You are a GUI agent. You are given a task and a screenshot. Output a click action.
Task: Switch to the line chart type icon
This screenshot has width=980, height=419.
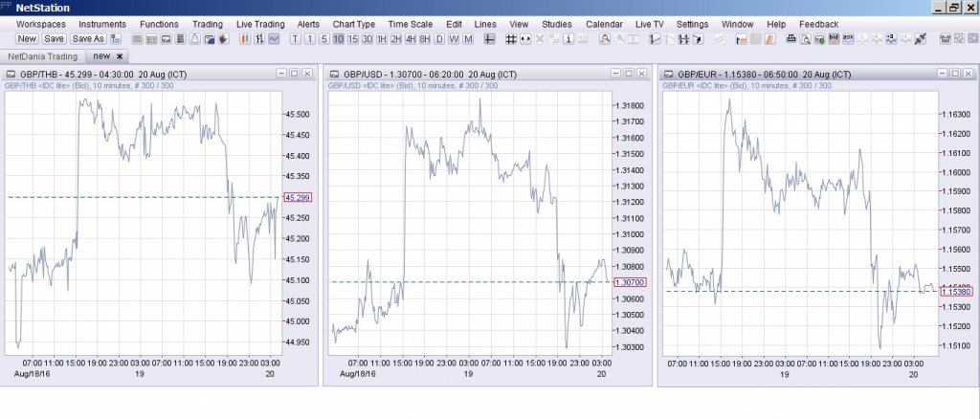coord(274,39)
